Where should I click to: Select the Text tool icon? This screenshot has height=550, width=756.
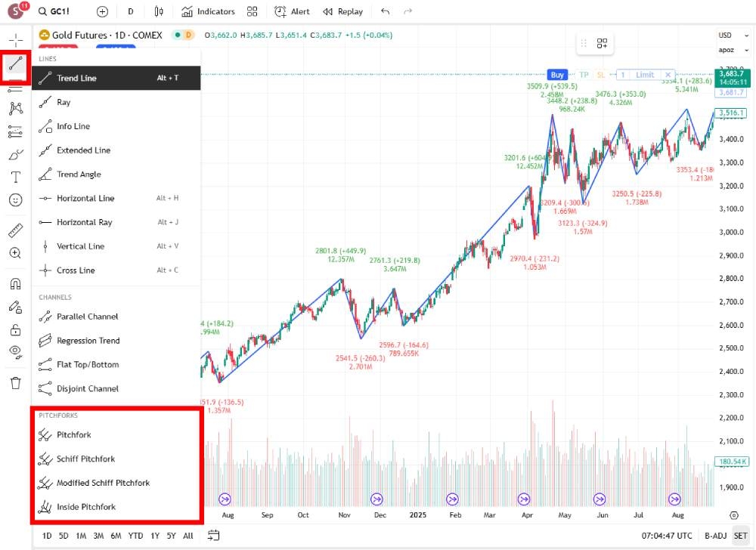(15, 178)
